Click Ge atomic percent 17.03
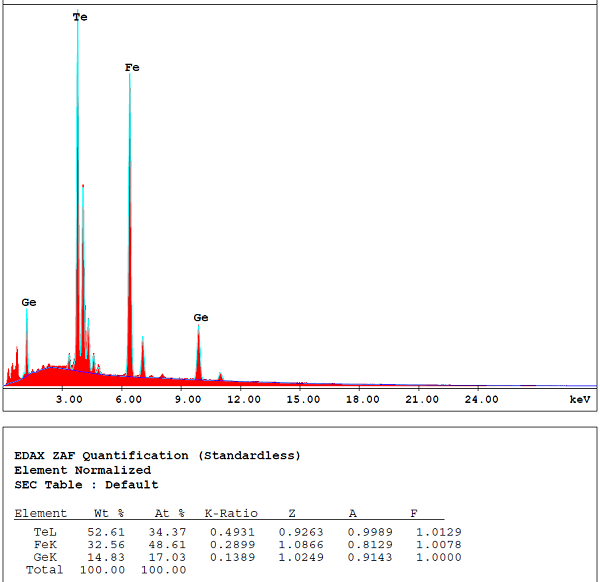Screen dimensions: 600x582 tap(167, 558)
